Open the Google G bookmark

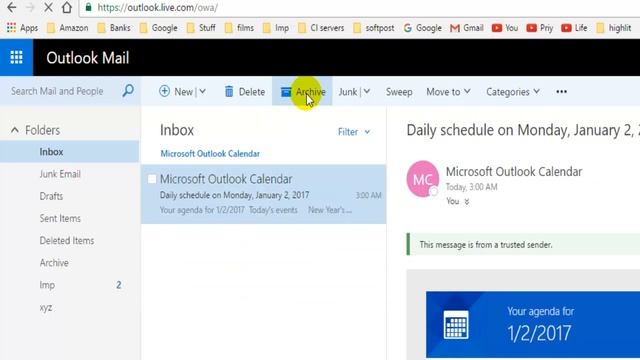422,28
